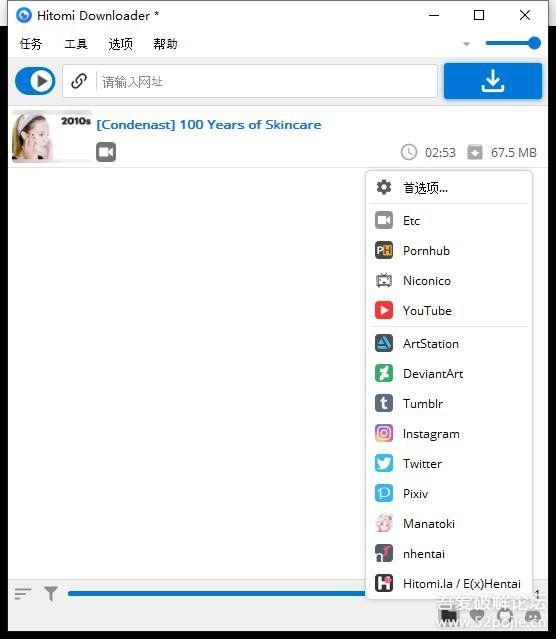Select Twitter in the options menu
This screenshot has height=639, width=556.
449,463
